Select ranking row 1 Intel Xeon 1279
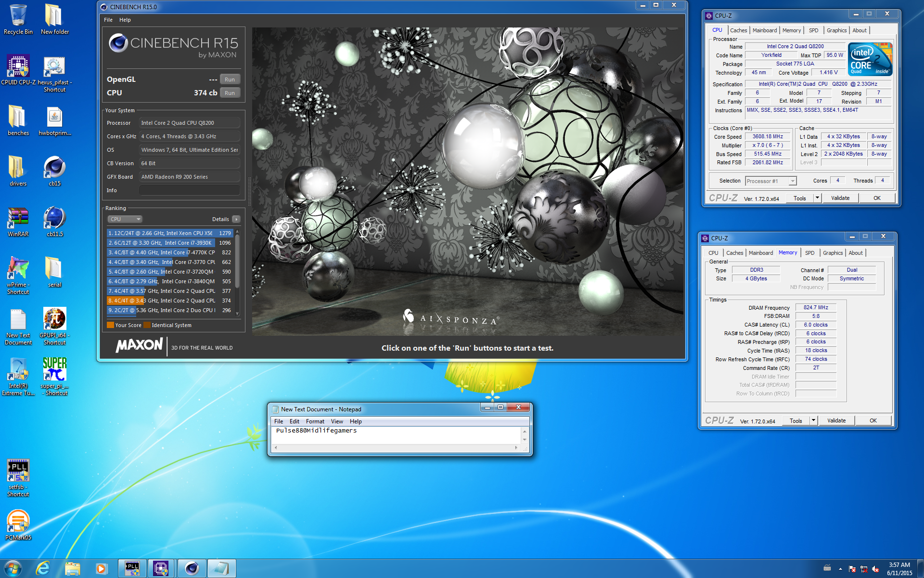The image size is (924, 578). (170, 233)
